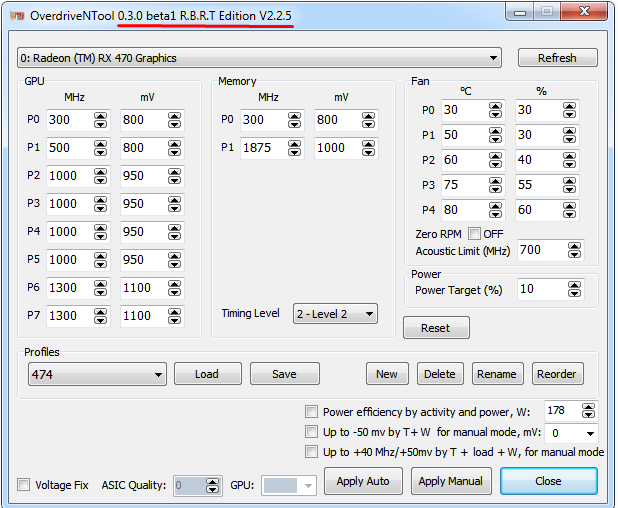Click the GPU P3 MHz spinner arrows

[101, 204]
